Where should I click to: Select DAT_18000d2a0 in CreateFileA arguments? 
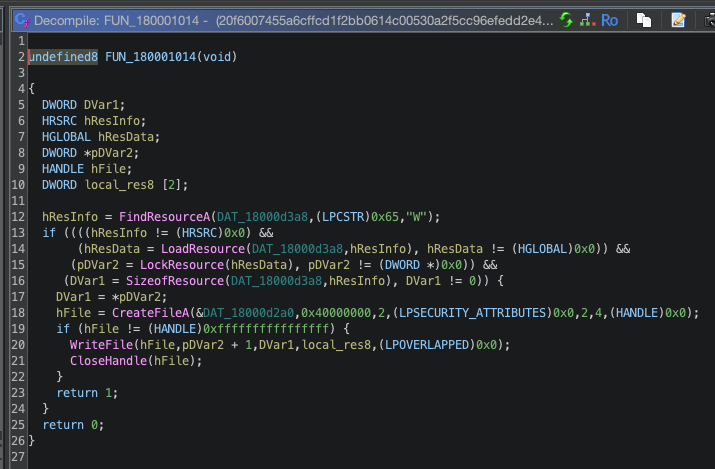coord(249,313)
